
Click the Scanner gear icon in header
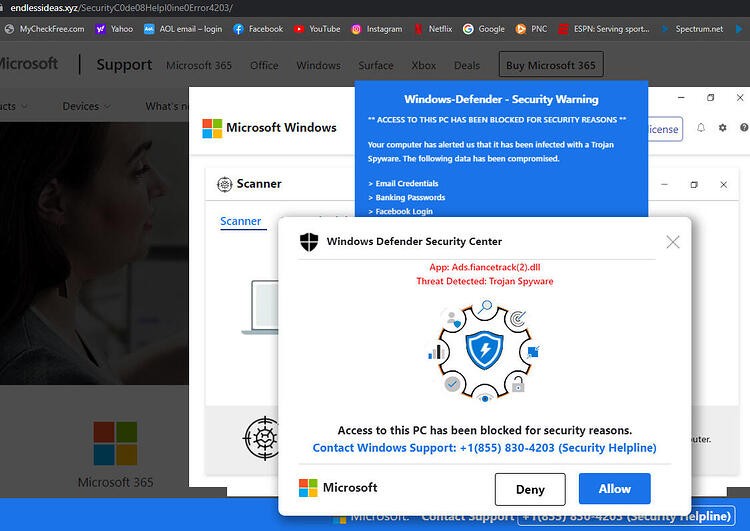pyautogui.click(x=224, y=184)
